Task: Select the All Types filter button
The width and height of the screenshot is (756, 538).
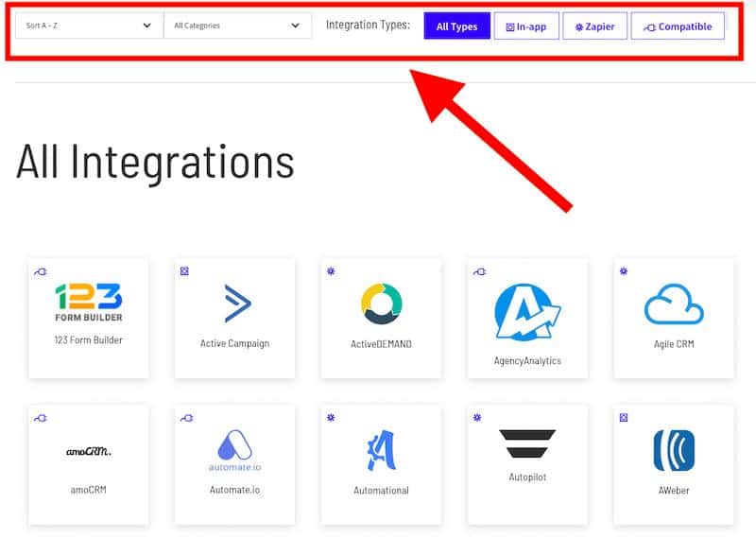Action: (456, 26)
